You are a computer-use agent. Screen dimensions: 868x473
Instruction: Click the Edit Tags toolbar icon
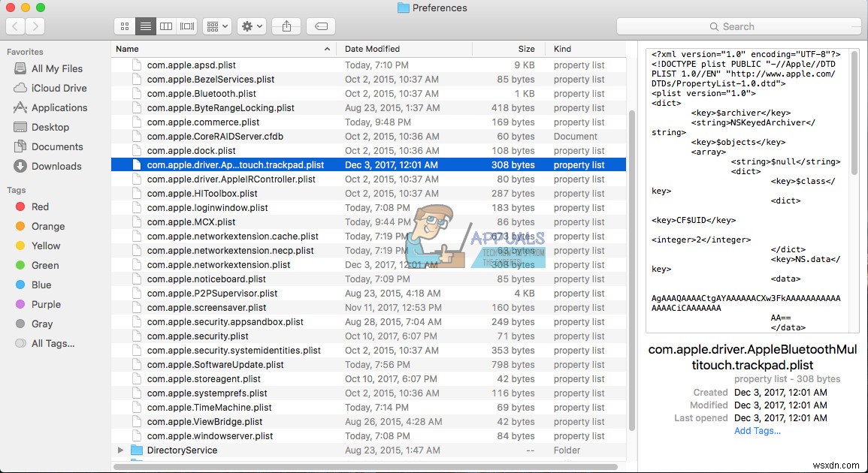click(x=320, y=26)
